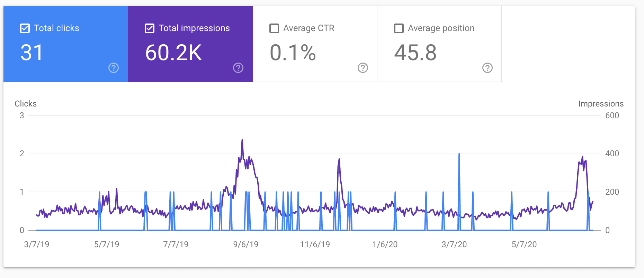Click the 1/6/20 date label
The width and height of the screenshot is (644, 278).
(385, 244)
